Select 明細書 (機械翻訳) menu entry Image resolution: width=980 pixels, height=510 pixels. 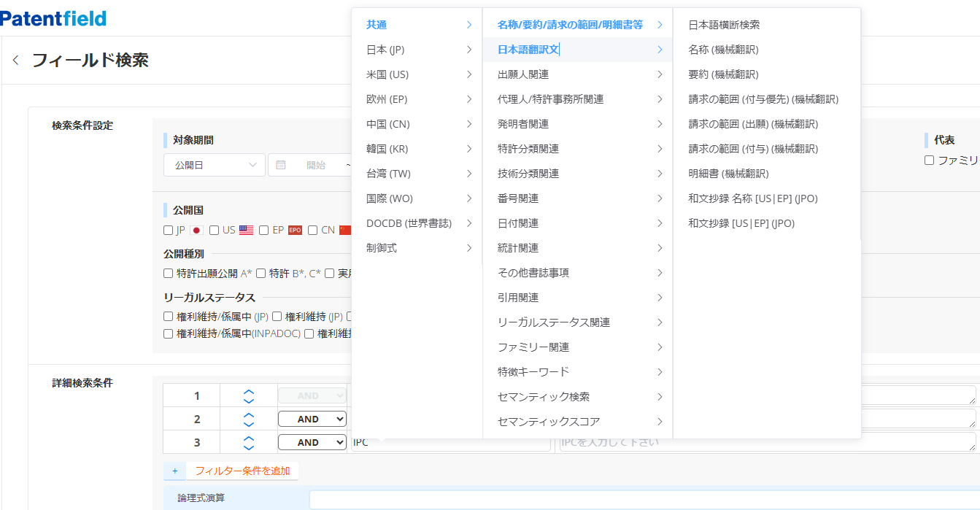[x=728, y=174]
